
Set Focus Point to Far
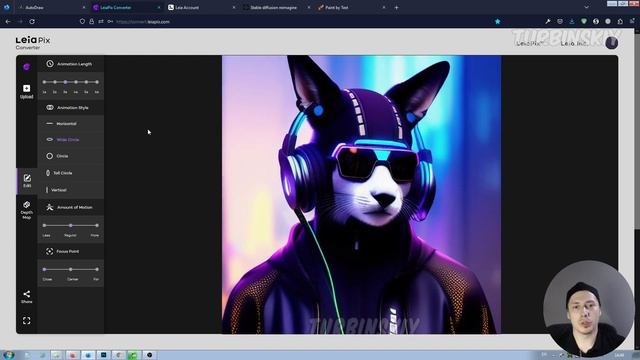click(x=97, y=269)
